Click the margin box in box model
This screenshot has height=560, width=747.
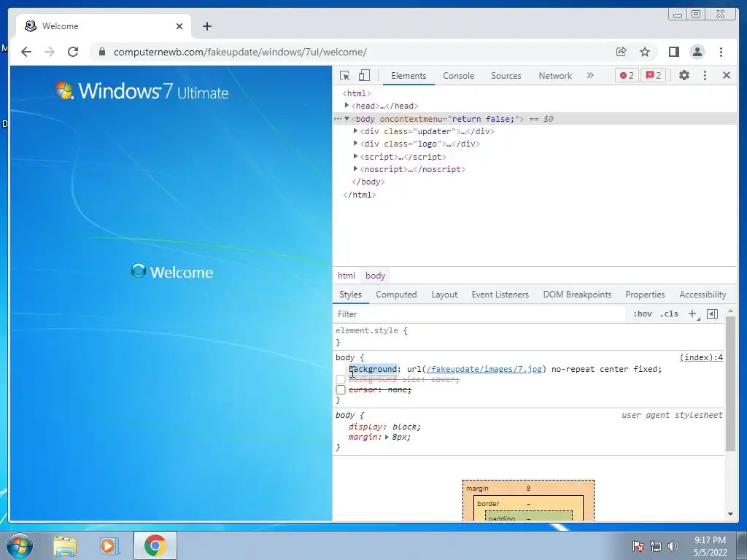[528, 488]
